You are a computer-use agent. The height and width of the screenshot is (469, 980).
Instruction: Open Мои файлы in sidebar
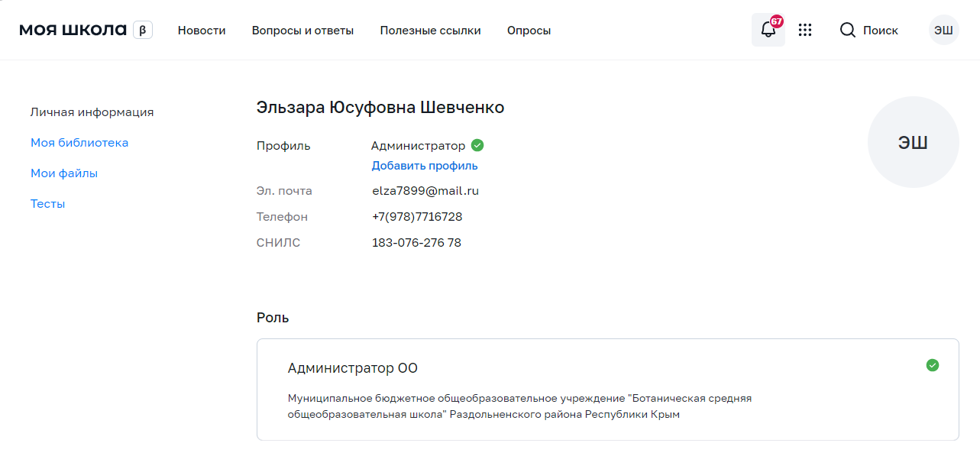(x=64, y=173)
